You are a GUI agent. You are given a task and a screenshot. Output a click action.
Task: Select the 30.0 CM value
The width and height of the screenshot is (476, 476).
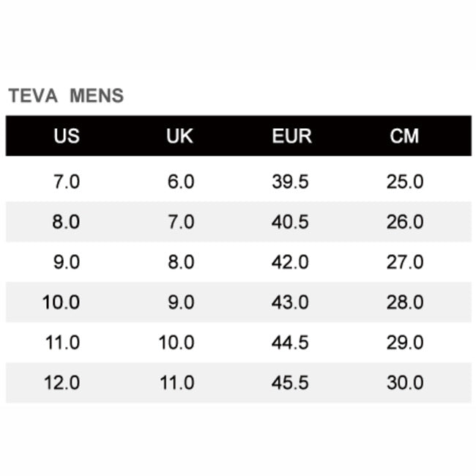coord(404,382)
